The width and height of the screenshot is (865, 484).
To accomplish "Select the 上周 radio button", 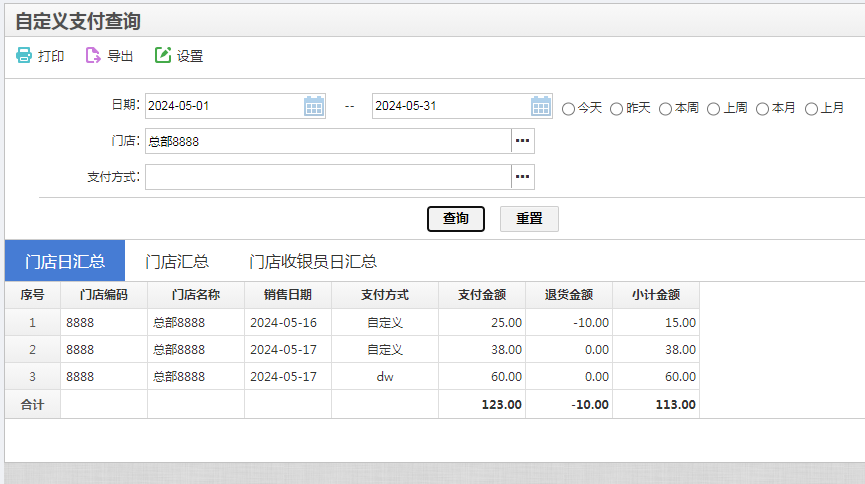I will [713, 109].
